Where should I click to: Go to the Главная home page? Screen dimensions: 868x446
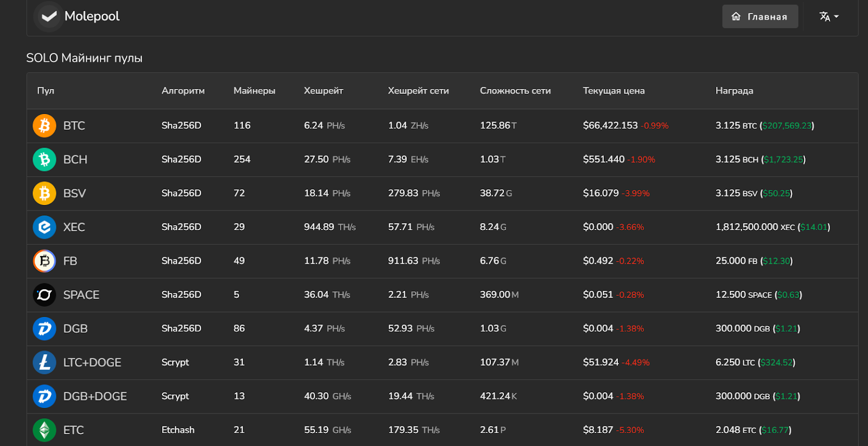pos(760,17)
